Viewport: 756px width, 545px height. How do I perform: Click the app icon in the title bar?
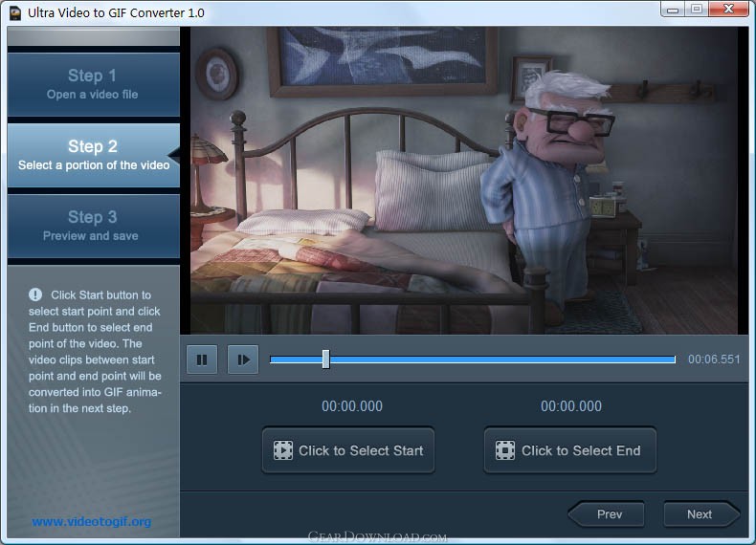tap(15, 13)
